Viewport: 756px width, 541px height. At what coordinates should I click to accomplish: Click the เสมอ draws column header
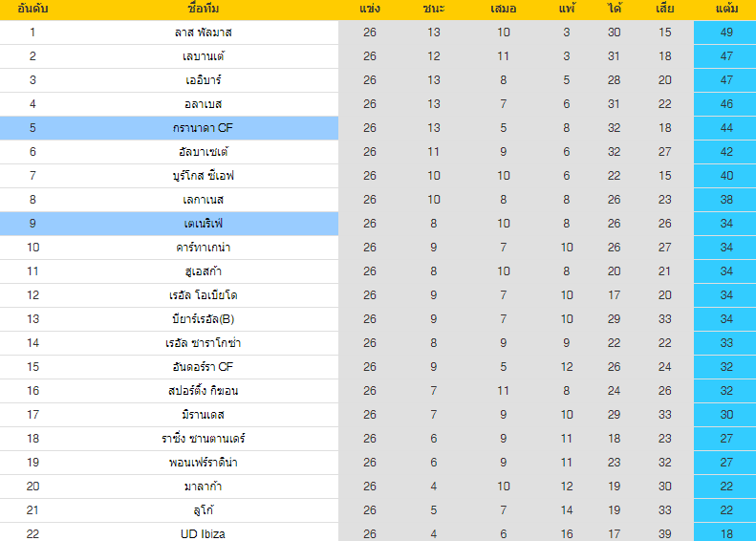pyautogui.click(x=503, y=9)
